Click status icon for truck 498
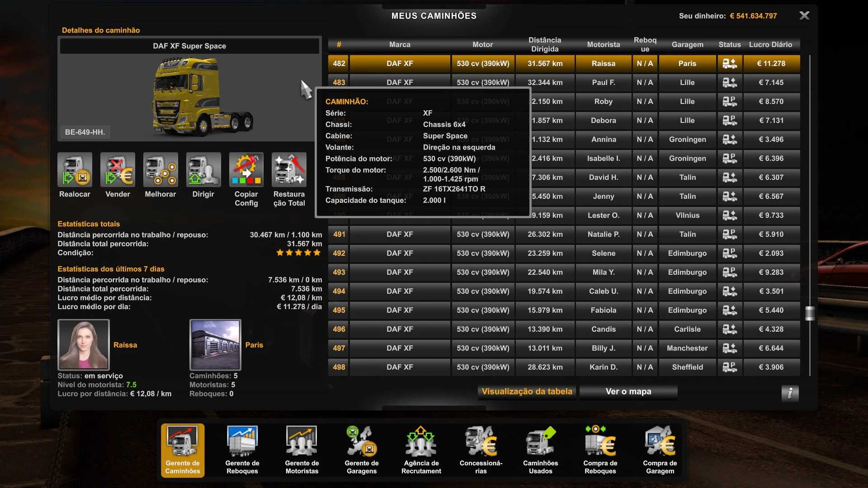The image size is (868, 488). click(x=729, y=367)
